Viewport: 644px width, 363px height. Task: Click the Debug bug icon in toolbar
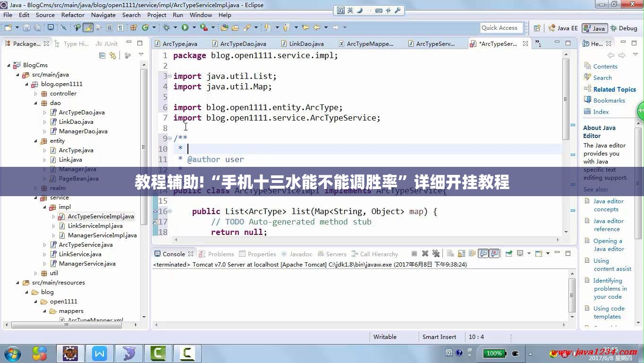tap(166, 28)
